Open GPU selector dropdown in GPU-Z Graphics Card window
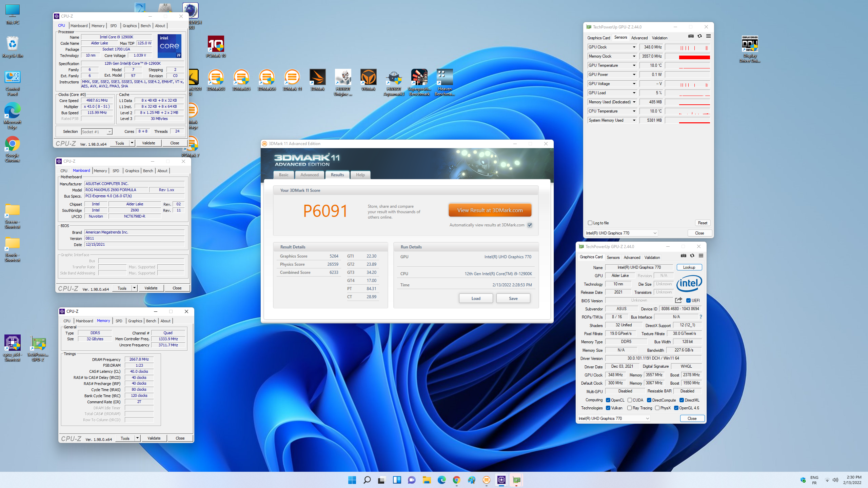This screenshot has width=868, height=488. (x=614, y=419)
